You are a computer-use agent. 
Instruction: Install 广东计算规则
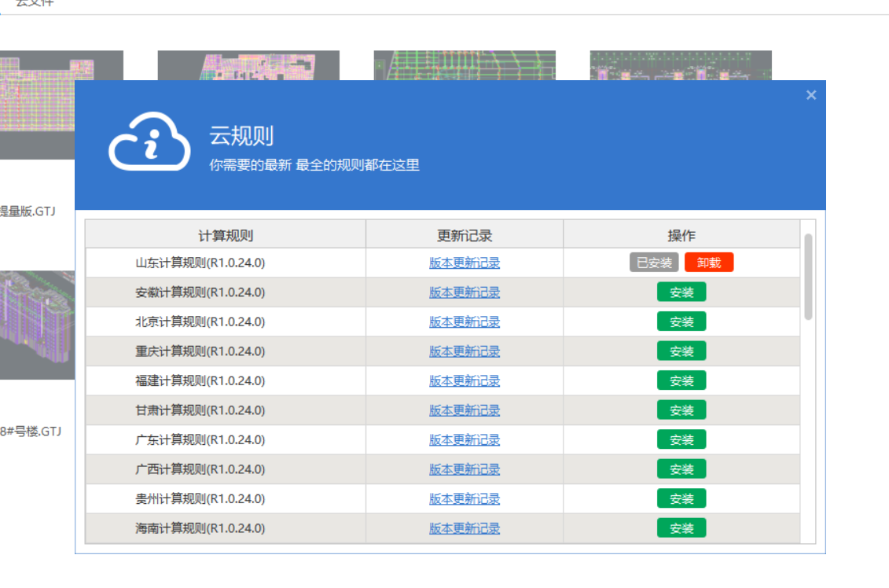[x=681, y=439]
